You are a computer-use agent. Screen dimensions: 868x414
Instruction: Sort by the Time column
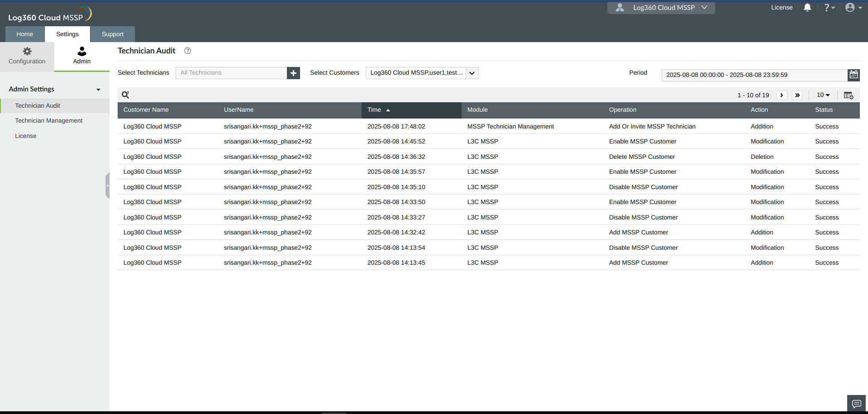(x=411, y=110)
